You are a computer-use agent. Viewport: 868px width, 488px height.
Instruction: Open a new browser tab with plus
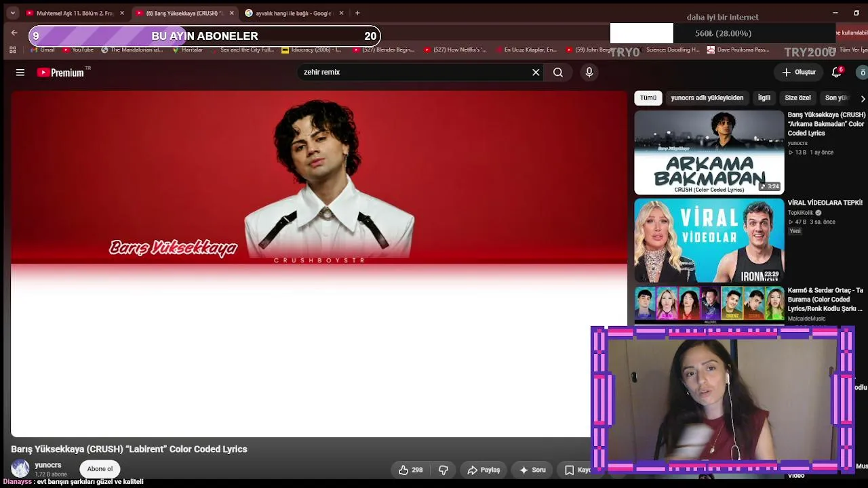click(x=357, y=13)
